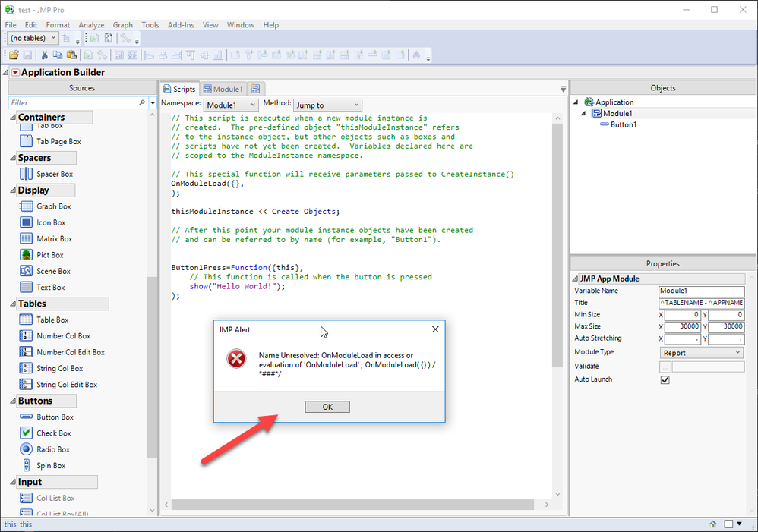Collapse the Display section
The width and height of the screenshot is (758, 532).
(x=13, y=190)
